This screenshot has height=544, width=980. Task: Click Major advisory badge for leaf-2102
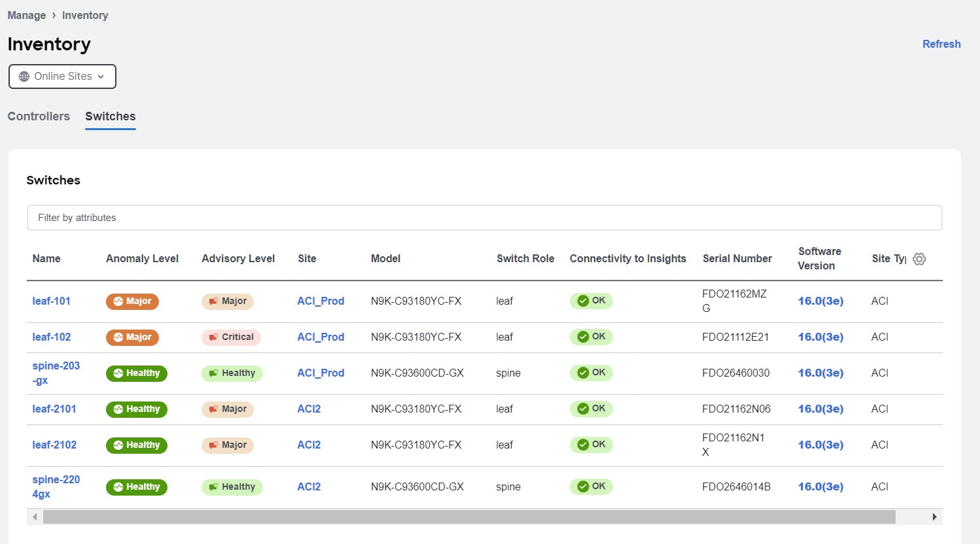[228, 445]
